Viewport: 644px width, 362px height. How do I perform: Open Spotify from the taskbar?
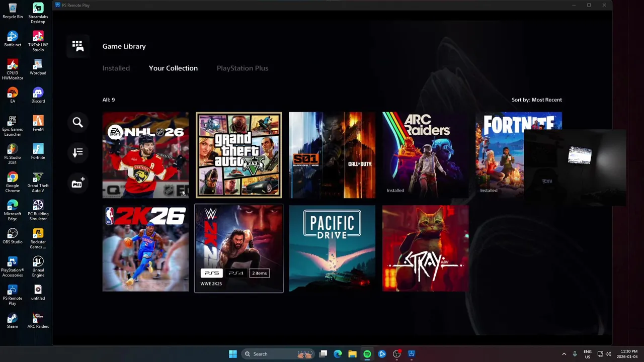coord(367,354)
